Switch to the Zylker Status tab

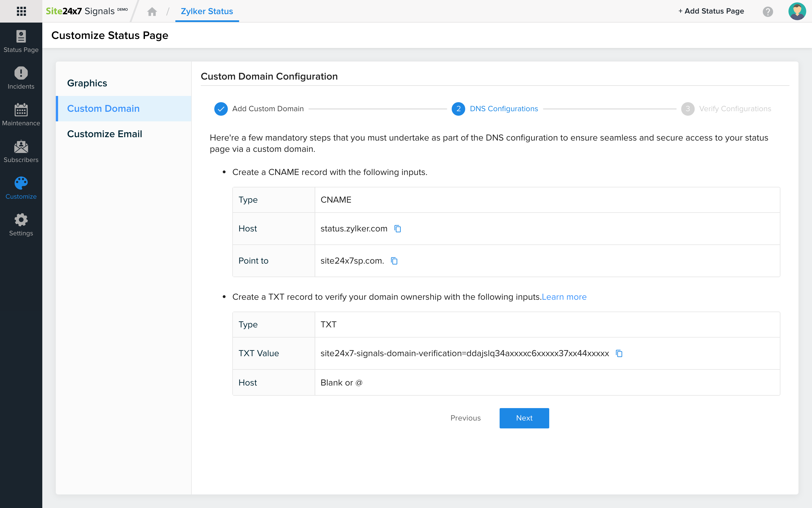[207, 11]
